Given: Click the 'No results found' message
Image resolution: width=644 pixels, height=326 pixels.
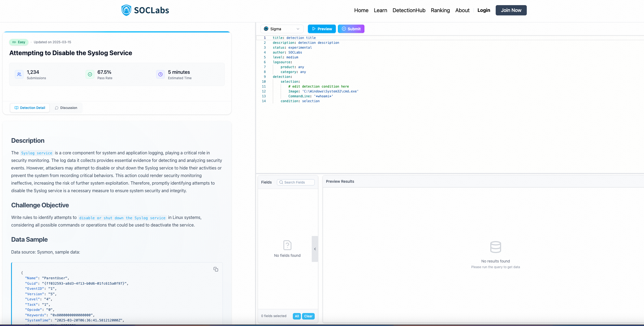Looking at the screenshot, I should pos(496,261).
